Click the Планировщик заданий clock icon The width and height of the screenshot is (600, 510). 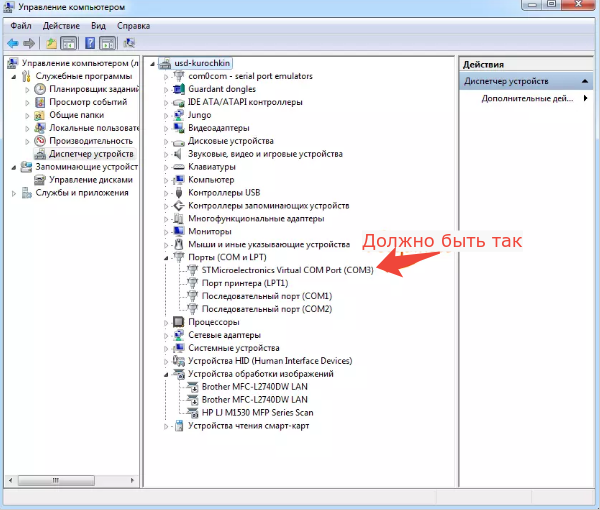[x=40, y=89]
